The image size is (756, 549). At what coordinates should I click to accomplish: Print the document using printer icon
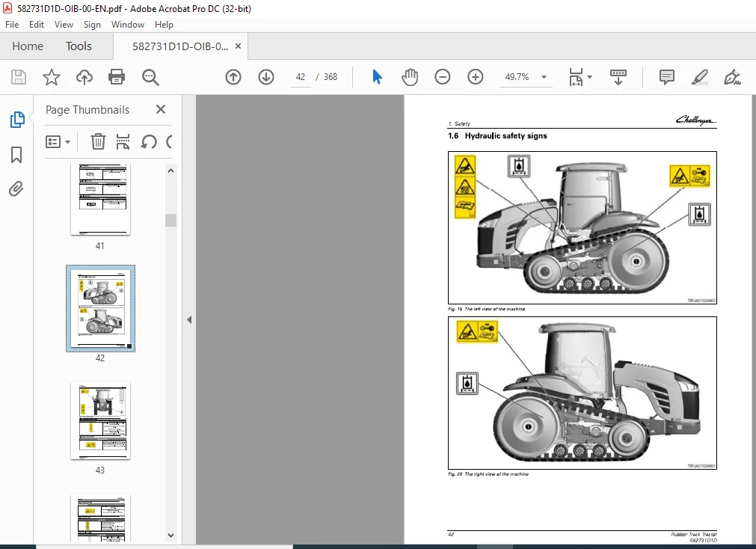pyautogui.click(x=117, y=77)
